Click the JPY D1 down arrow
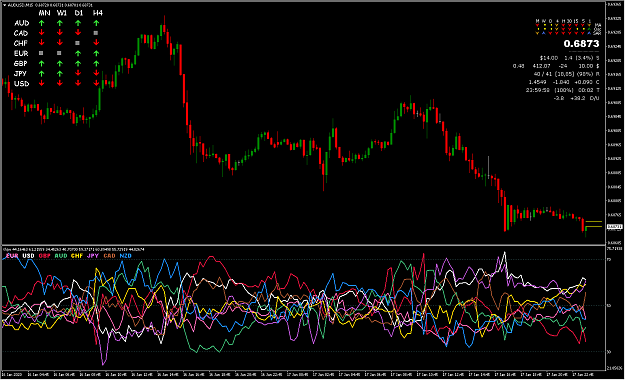The image size is (625, 380). point(78,73)
